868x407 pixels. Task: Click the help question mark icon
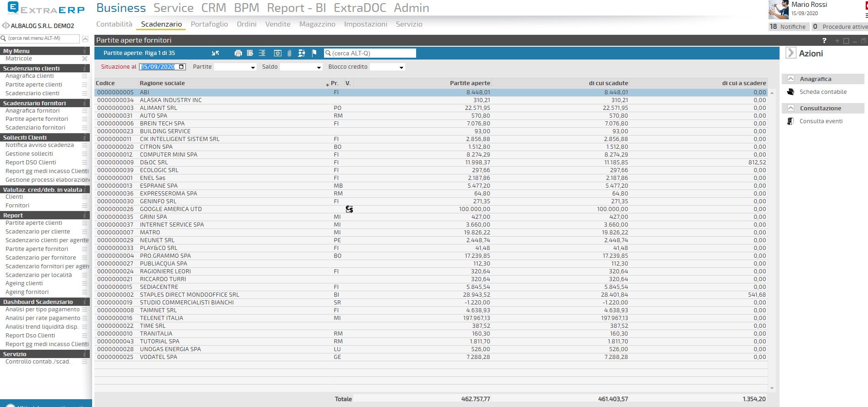[x=824, y=41]
